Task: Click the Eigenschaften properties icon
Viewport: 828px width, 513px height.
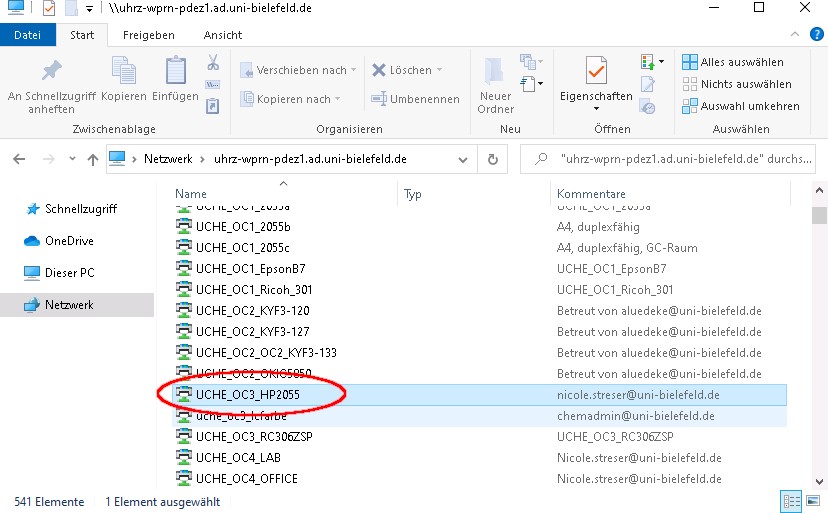Action: pos(596,72)
